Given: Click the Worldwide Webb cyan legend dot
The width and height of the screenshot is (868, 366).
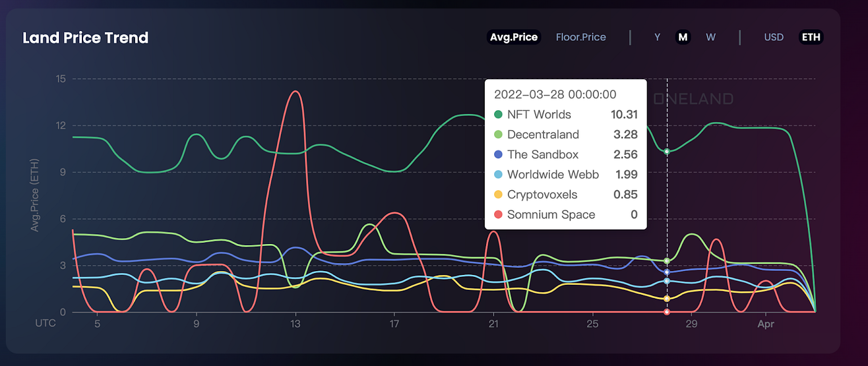Looking at the screenshot, I should tap(498, 175).
